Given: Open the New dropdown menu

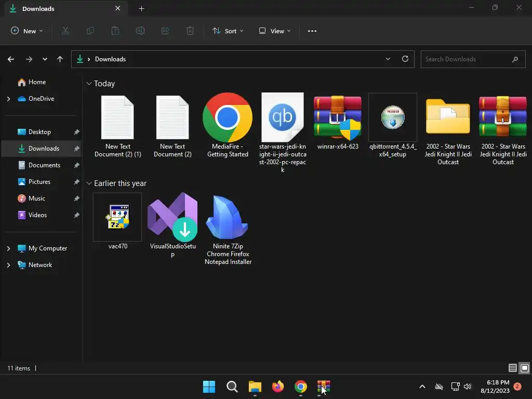Looking at the screenshot, I should tap(27, 31).
